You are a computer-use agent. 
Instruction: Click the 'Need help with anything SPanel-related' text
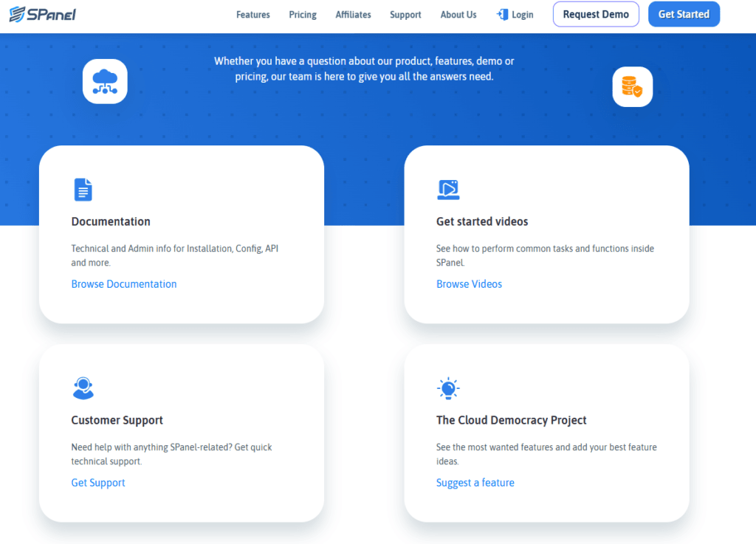coord(171,454)
